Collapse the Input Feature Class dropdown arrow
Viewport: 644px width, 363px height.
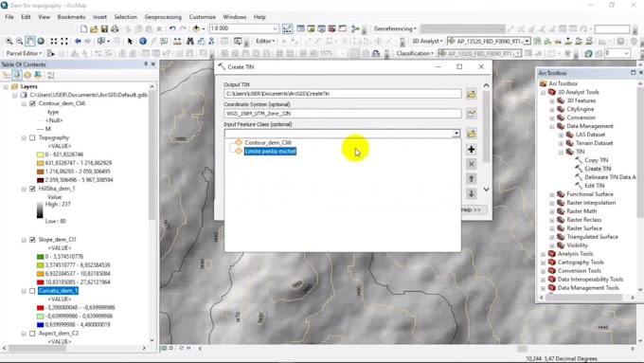(456, 134)
